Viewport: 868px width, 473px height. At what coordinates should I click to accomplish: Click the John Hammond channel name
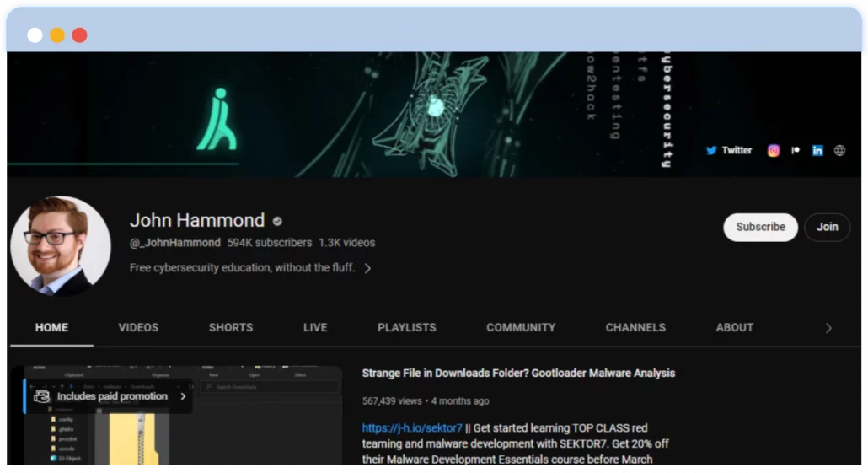tap(197, 220)
